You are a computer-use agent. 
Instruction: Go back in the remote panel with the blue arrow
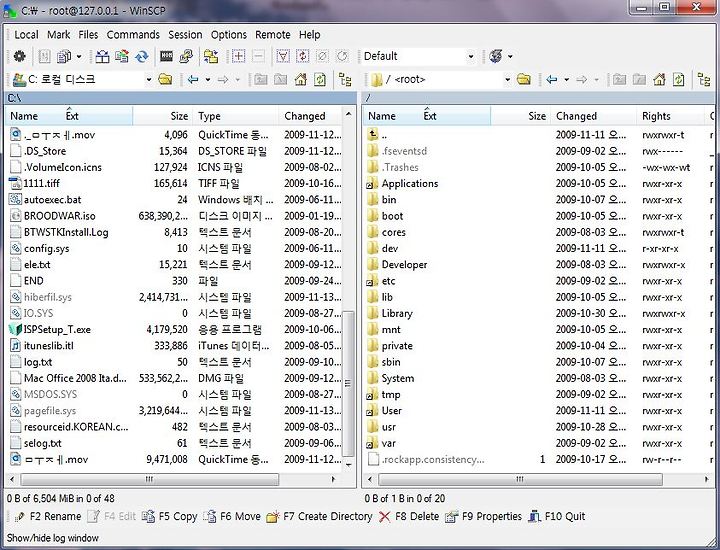(552, 79)
